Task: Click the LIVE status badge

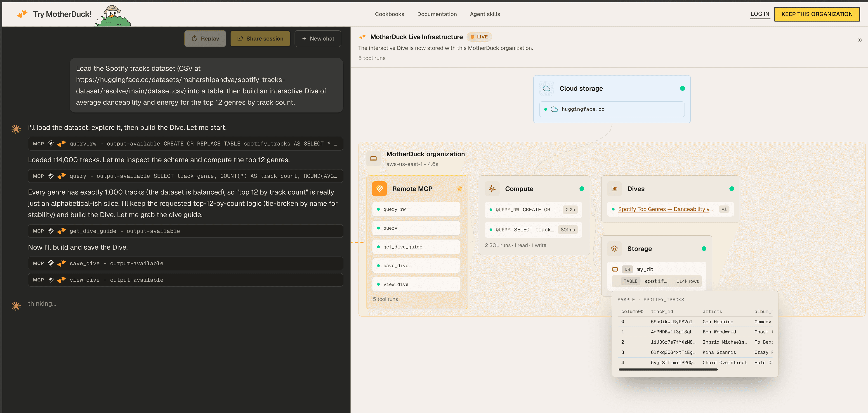Action: point(479,37)
